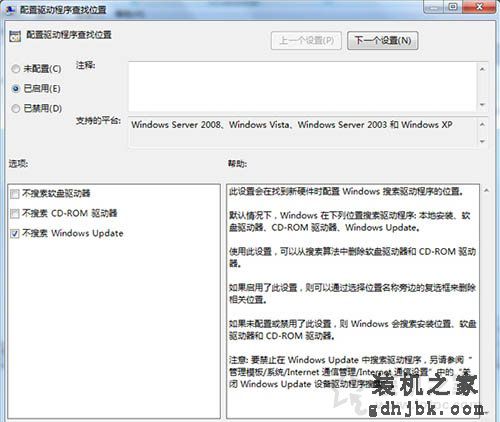The width and height of the screenshot is (500, 422).
Task: Click the 注释: label
Action: tap(86, 65)
